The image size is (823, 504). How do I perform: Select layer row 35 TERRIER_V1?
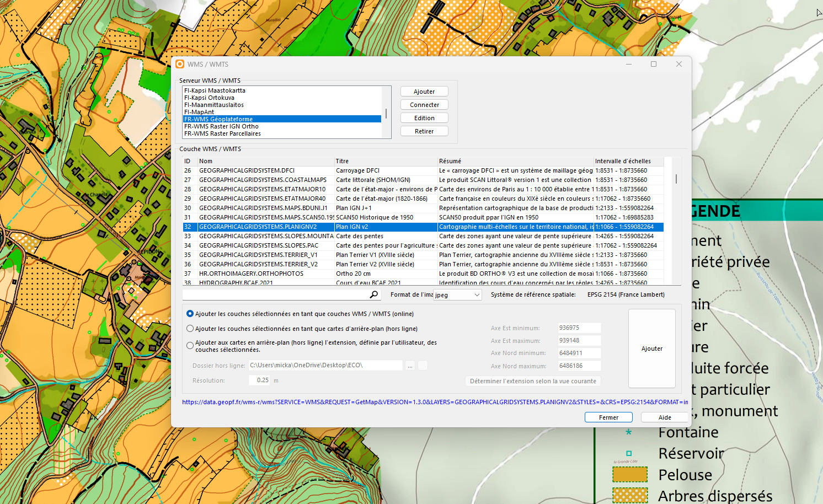pos(423,255)
